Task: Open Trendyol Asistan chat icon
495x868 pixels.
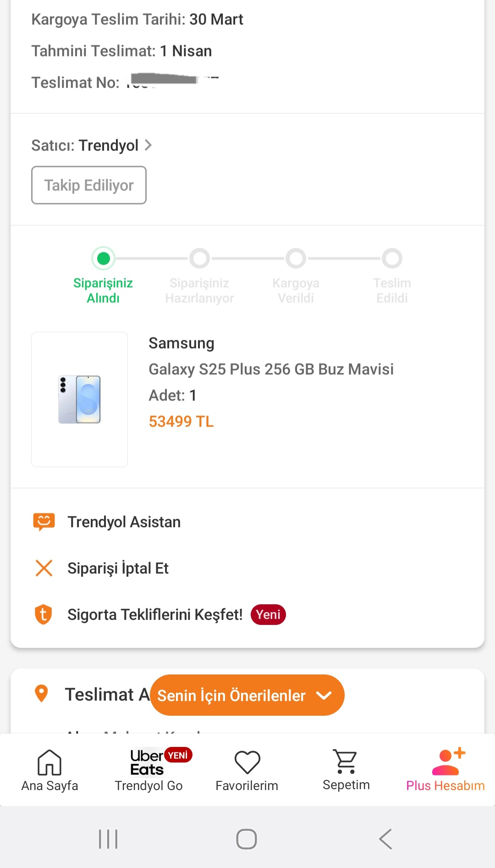Action: (x=44, y=522)
